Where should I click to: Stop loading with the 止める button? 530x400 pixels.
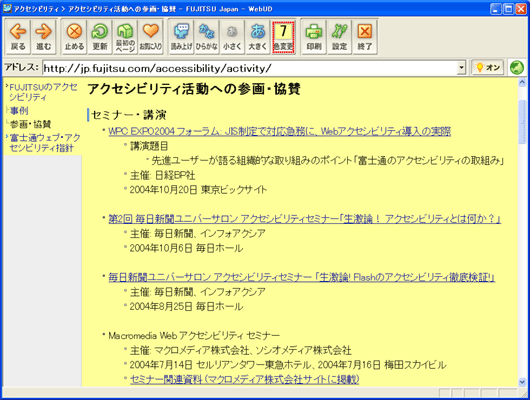coord(74,37)
